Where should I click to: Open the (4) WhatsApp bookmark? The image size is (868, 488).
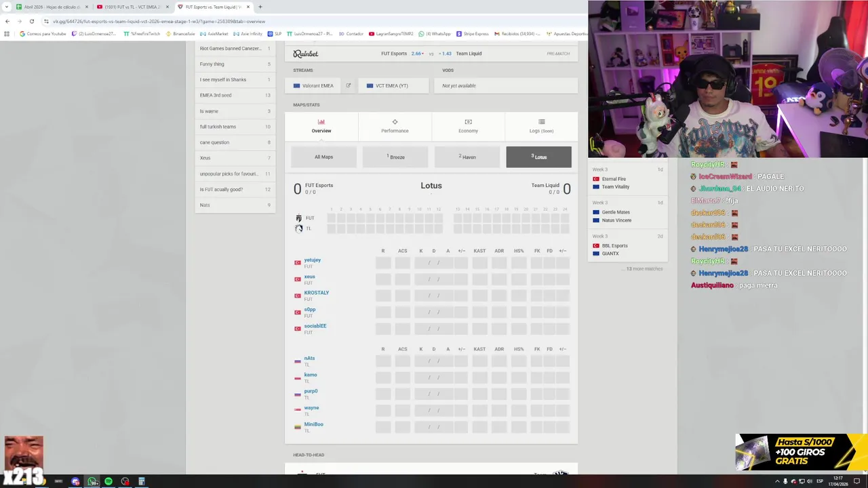tap(435, 33)
